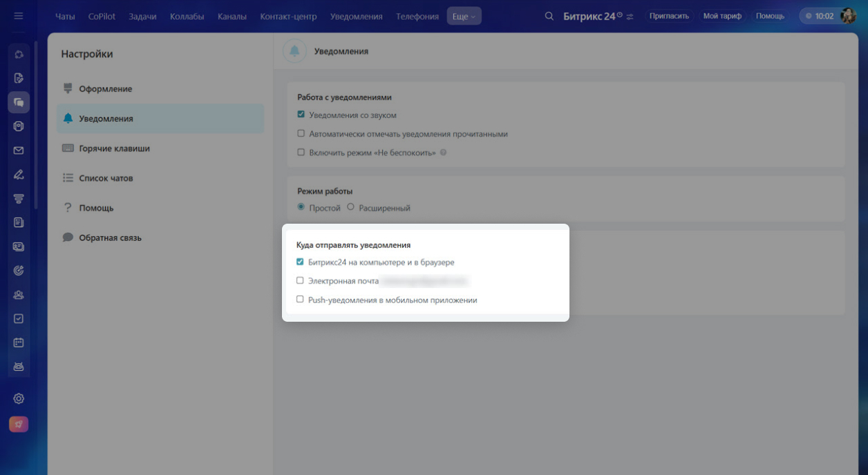The height and width of the screenshot is (475, 868).
Task: Open the calendar icon in left sidebar
Action: [19, 342]
